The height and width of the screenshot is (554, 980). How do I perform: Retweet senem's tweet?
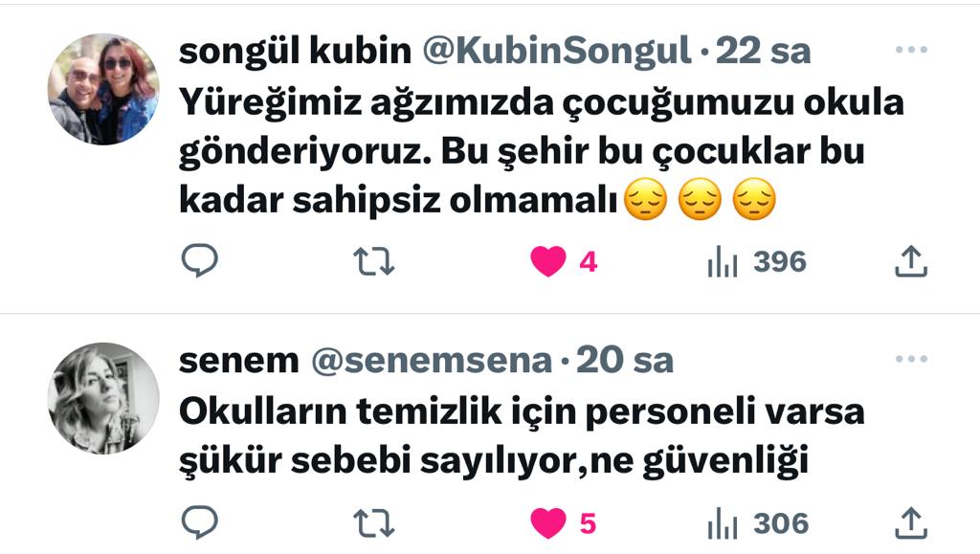pos(374,522)
